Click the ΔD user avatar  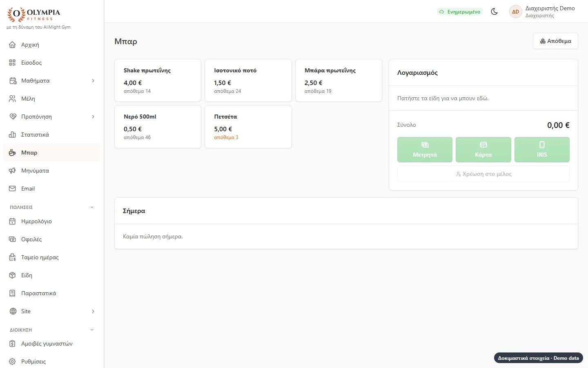516,11
